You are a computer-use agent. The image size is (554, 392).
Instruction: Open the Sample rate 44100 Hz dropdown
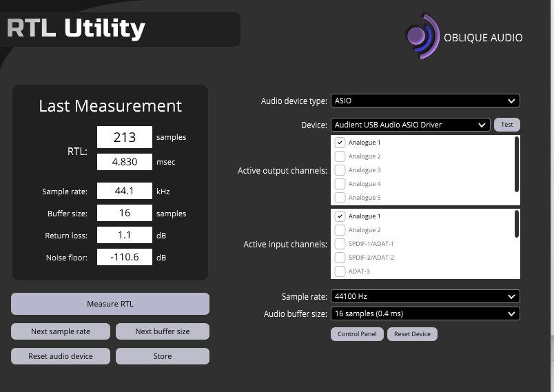tap(425, 296)
